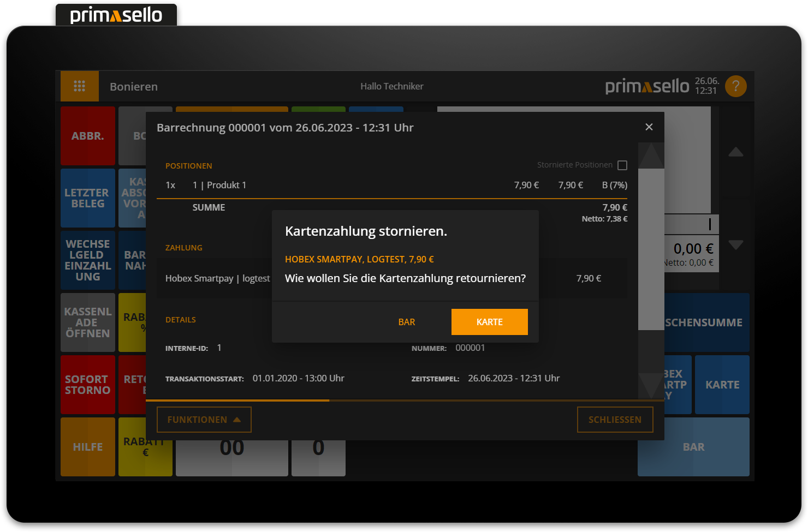Open HILFE

pos(87,446)
